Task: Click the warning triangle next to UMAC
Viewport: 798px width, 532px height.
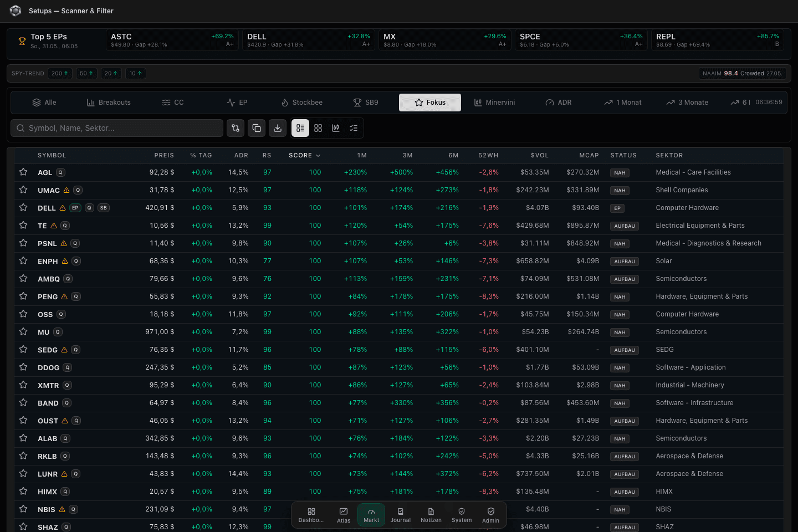Action: coord(66,190)
